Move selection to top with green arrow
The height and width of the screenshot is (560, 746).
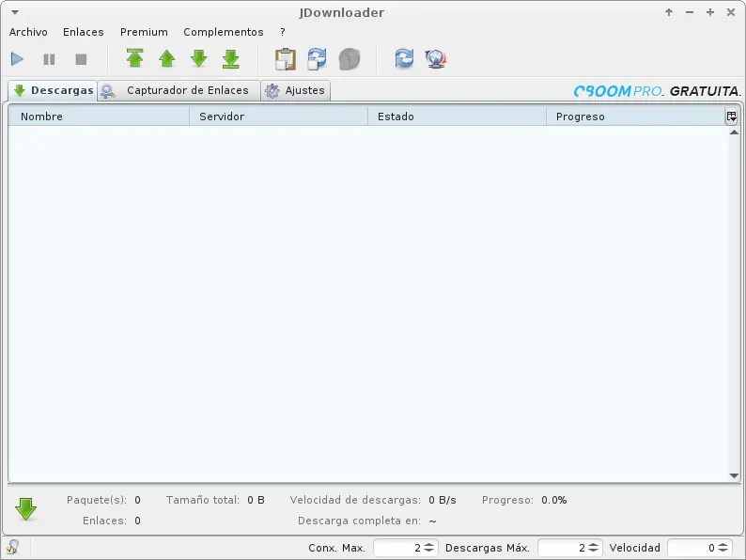point(135,58)
